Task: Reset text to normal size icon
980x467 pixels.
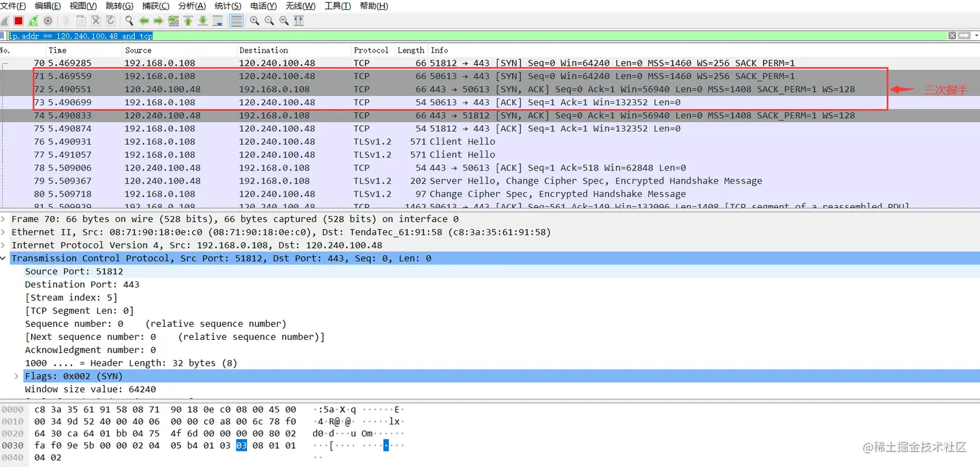Action: [x=284, y=21]
